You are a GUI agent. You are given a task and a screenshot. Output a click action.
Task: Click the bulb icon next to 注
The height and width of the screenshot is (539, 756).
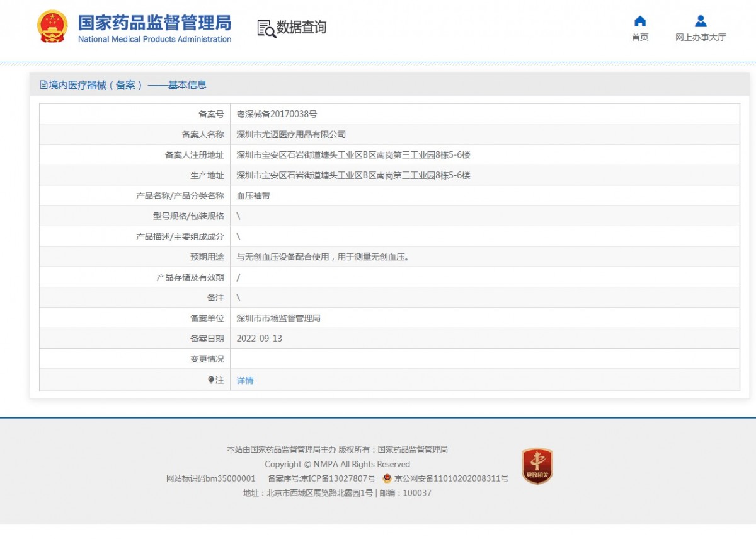pos(211,380)
